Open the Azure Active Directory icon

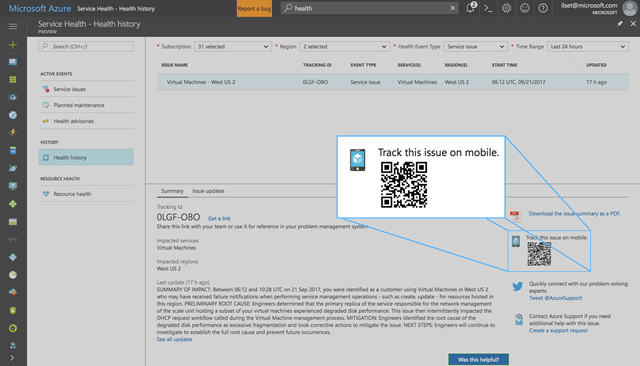(13, 257)
